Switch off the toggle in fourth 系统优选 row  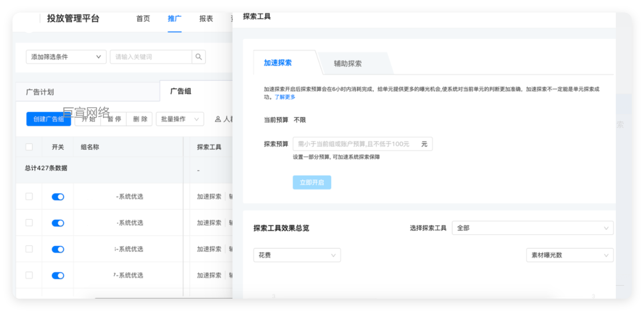pos(58,276)
